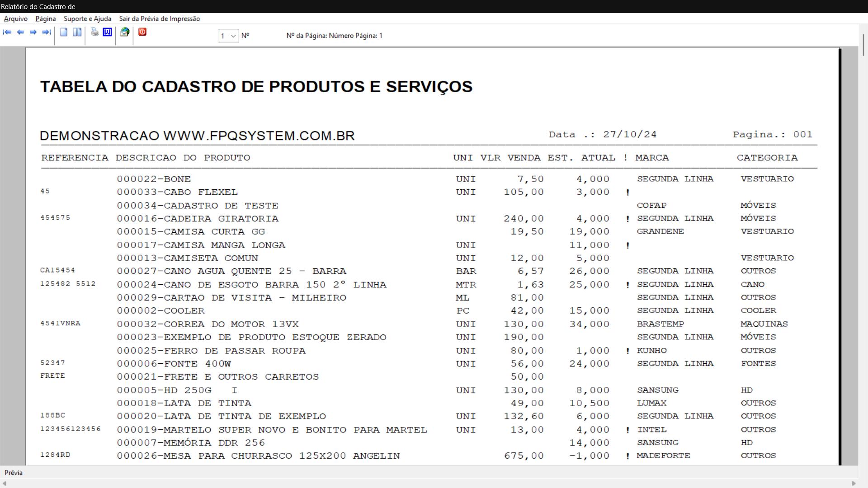Click reference code CA15454
Image resolution: width=868 pixels, height=488 pixels.
point(58,271)
